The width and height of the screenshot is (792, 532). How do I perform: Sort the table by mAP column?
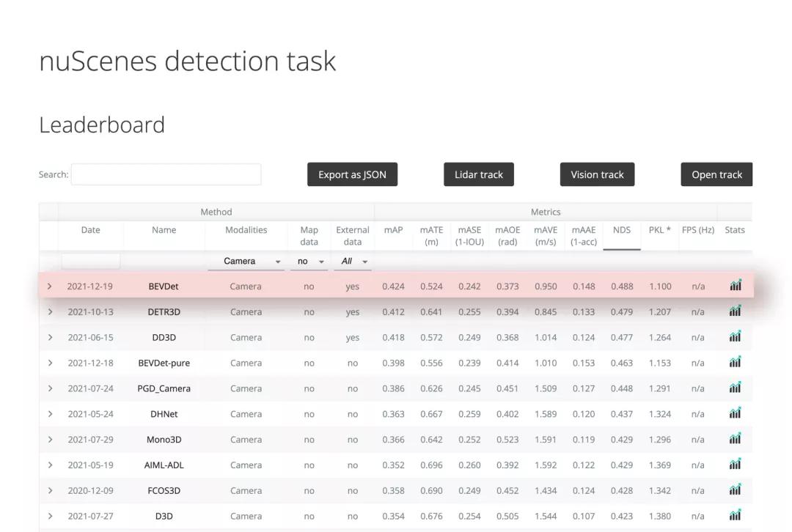(x=393, y=229)
